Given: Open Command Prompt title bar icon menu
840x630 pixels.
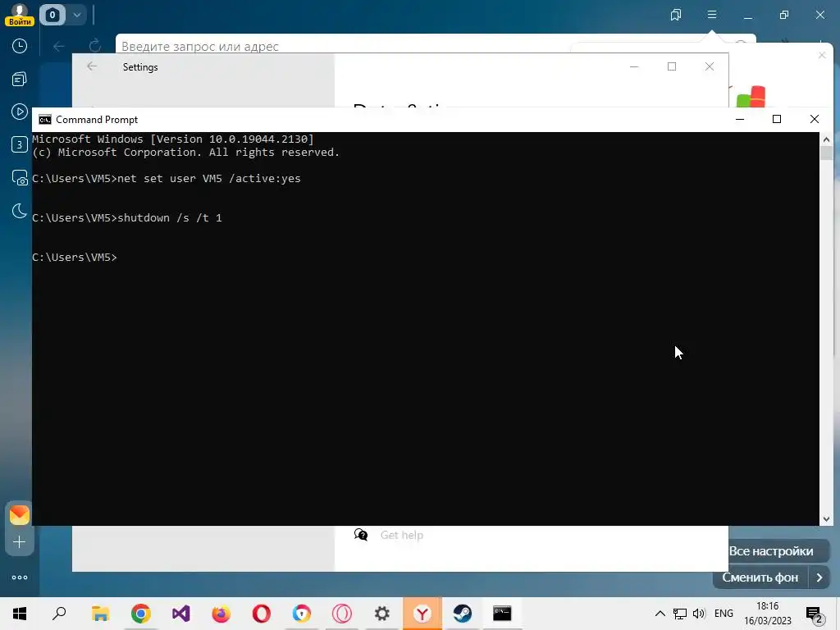Looking at the screenshot, I should (x=45, y=120).
